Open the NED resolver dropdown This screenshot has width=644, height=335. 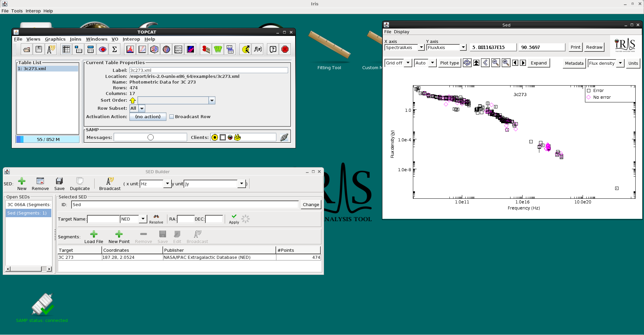coord(143,219)
